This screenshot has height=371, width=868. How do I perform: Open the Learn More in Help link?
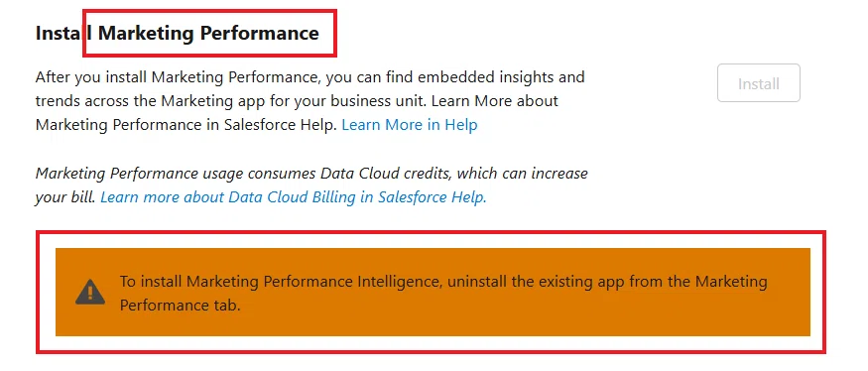point(410,125)
